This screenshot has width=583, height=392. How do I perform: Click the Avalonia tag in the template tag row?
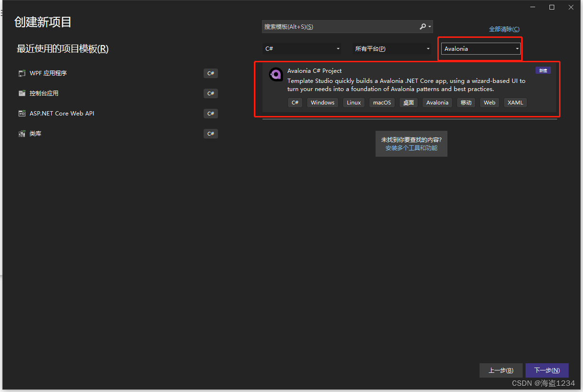437,103
